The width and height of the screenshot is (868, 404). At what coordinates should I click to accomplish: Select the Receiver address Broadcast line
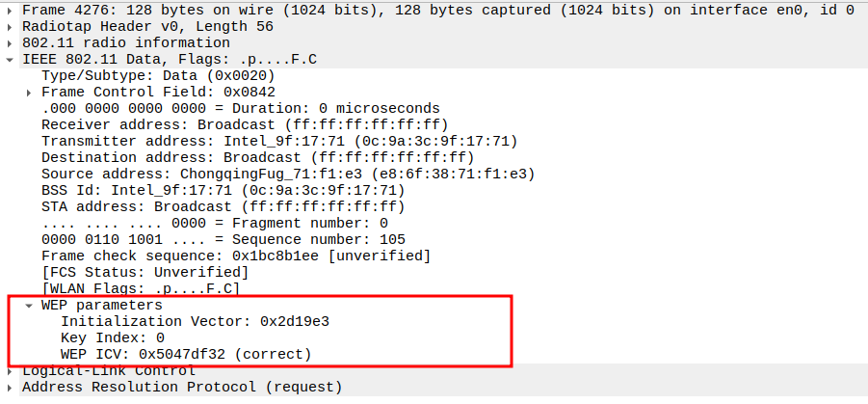point(245,124)
